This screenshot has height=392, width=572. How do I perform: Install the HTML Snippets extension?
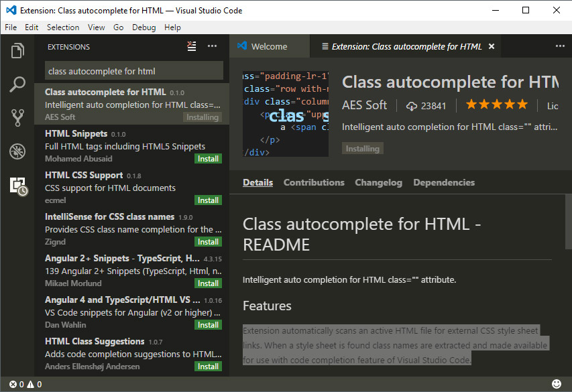(208, 159)
